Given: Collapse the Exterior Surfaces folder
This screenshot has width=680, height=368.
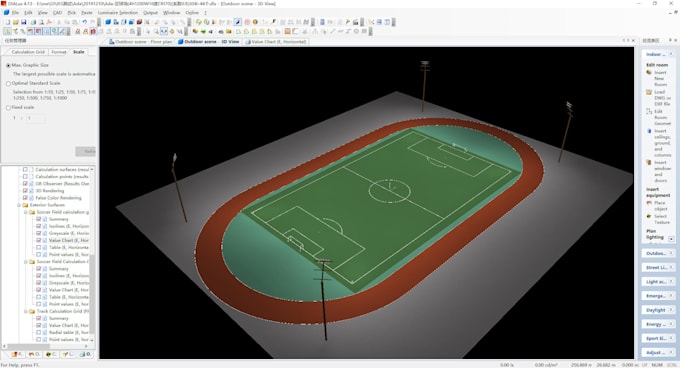Looking at the screenshot, I should [x=19, y=205].
